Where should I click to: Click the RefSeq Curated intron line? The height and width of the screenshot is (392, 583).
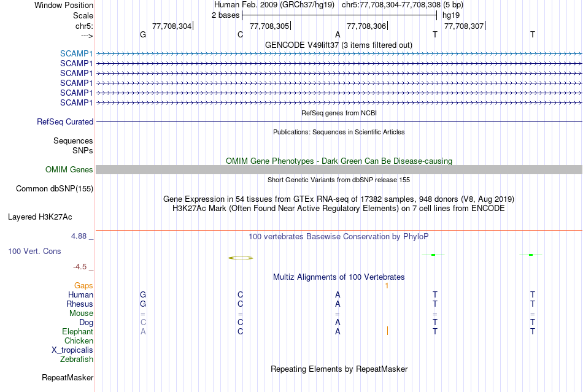click(339, 122)
